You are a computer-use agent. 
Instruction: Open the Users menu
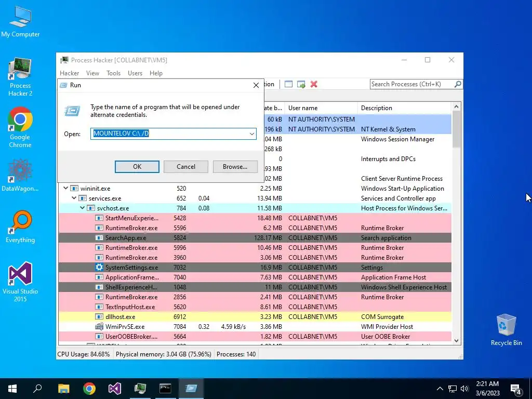135,73
